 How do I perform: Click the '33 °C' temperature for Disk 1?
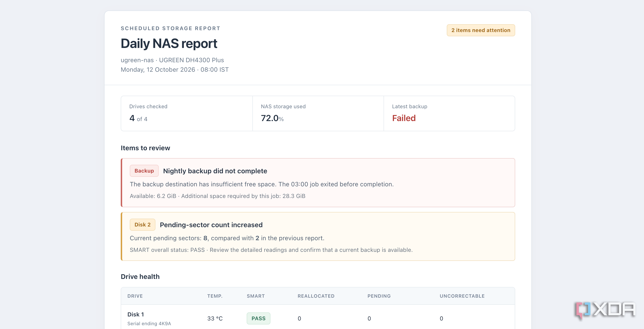pos(215,319)
